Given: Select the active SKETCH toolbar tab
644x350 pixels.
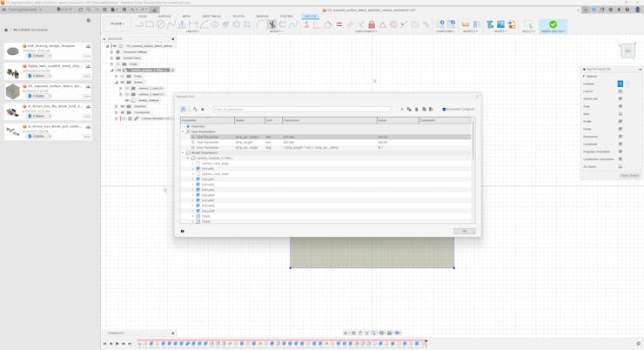Looking at the screenshot, I should coord(311,17).
